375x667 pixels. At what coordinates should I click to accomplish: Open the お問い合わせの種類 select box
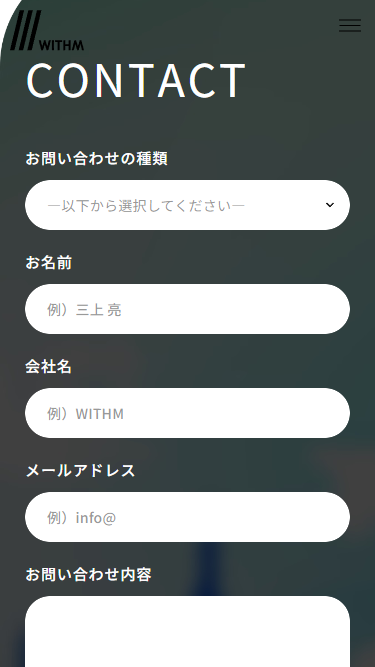(188, 205)
